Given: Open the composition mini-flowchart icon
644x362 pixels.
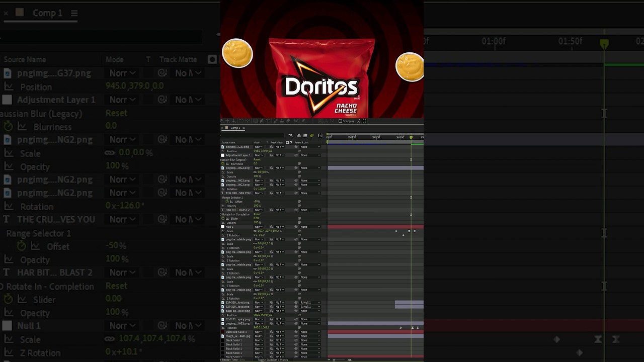Looking at the screenshot, I should click(291, 136).
